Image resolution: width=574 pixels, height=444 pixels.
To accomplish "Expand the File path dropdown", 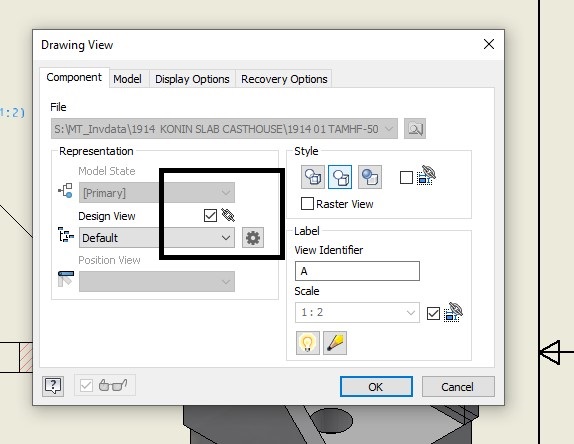I will point(224,128).
